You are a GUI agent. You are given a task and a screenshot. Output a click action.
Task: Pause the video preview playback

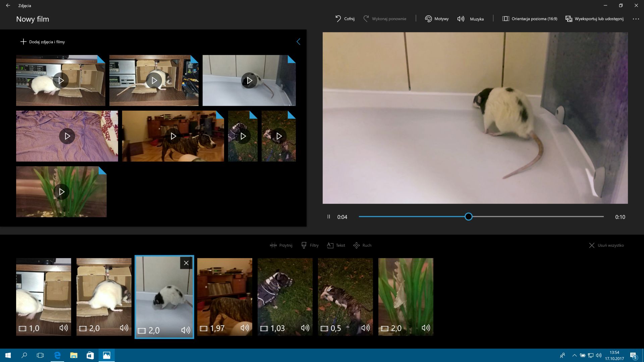point(329,217)
